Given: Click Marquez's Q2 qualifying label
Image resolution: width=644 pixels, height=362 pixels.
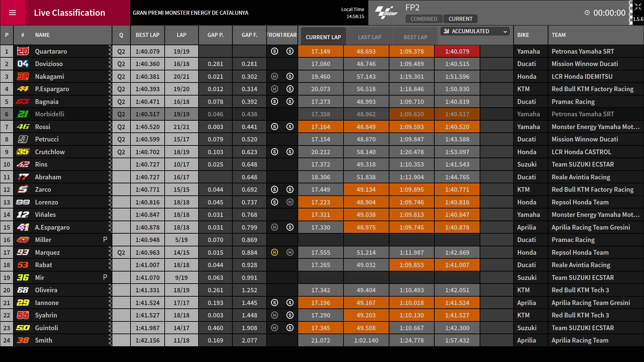Looking at the screenshot, I should pyautogui.click(x=121, y=252).
